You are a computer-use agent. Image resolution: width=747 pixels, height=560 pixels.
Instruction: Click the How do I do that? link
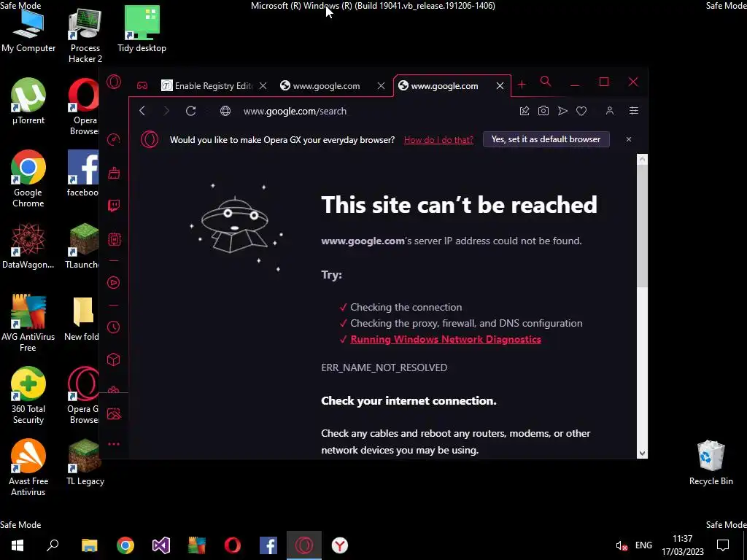pos(438,139)
